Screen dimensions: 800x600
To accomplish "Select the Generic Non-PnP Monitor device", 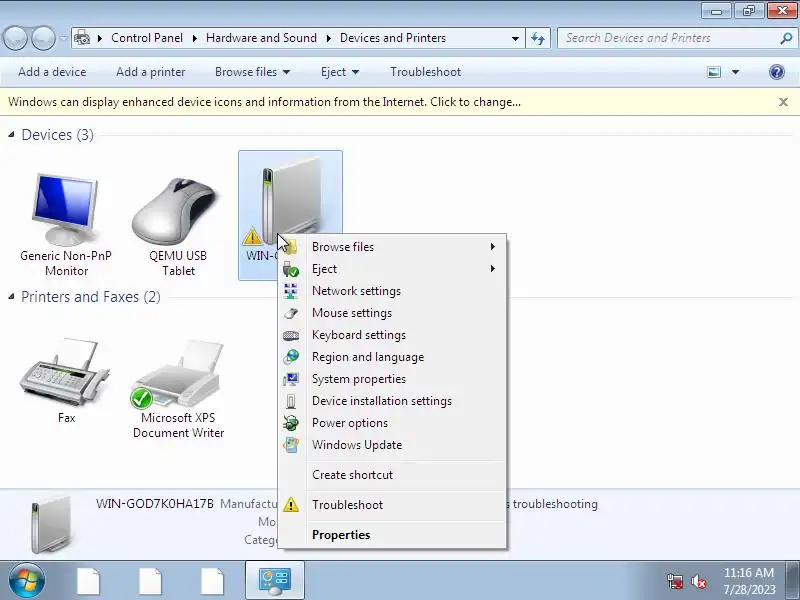I will pos(66,224).
